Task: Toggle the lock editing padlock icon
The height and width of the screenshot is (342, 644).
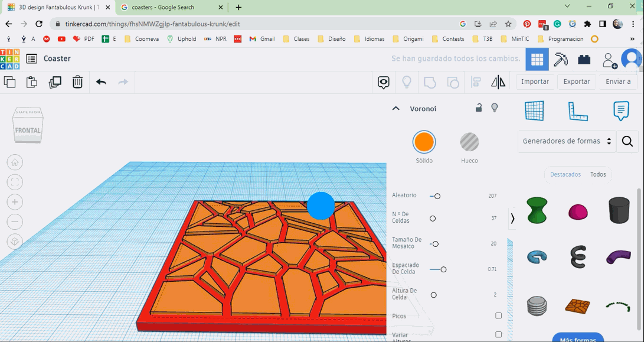Action: (x=479, y=108)
